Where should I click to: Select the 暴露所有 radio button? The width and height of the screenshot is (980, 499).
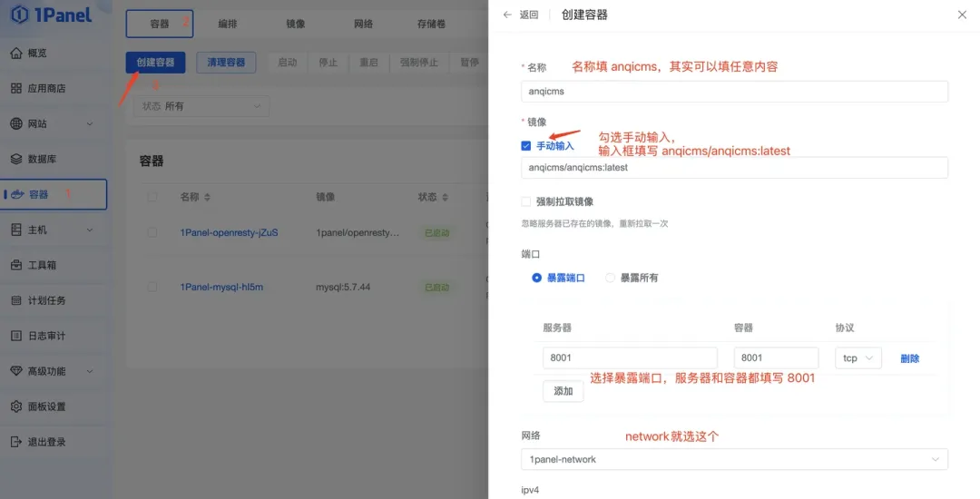[610, 278]
